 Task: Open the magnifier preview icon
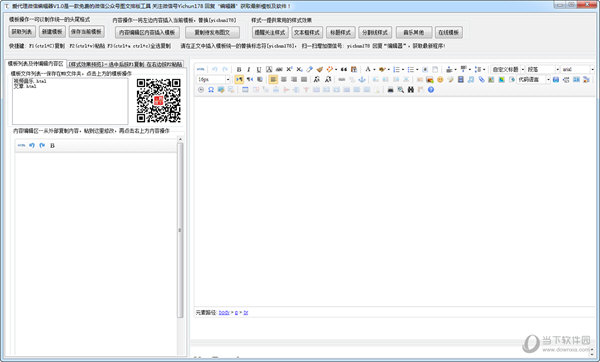pos(401,90)
